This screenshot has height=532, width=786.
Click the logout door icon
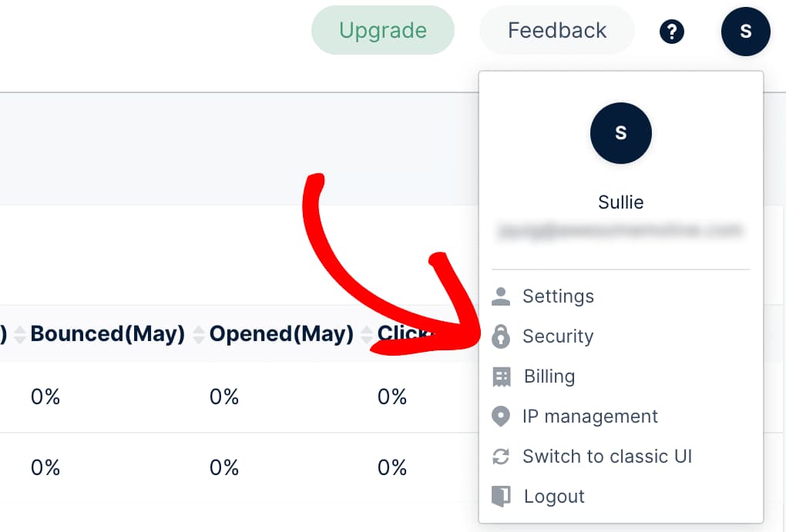tap(501, 497)
